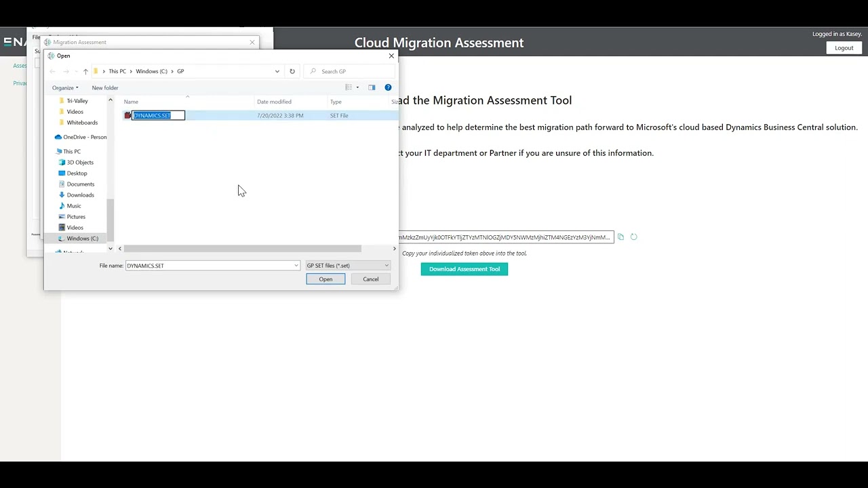Open the Organize dropdown menu
The image size is (868, 488).
tap(65, 87)
